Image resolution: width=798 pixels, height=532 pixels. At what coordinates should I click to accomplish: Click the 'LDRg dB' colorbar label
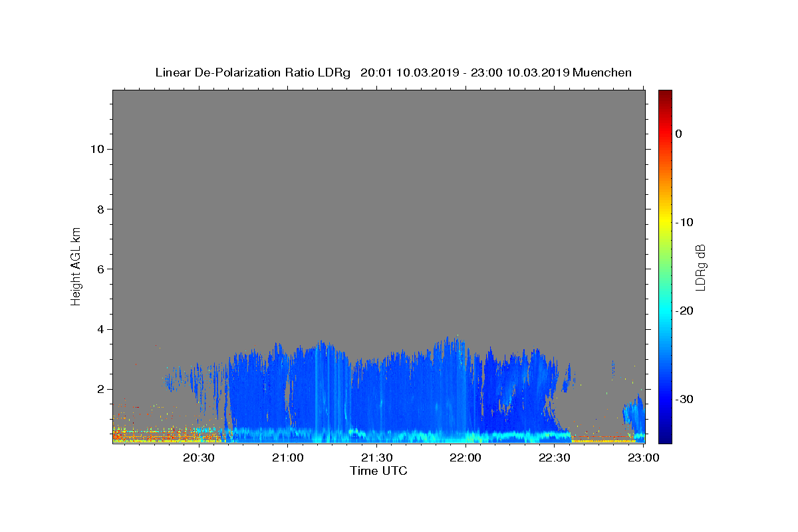(x=700, y=267)
